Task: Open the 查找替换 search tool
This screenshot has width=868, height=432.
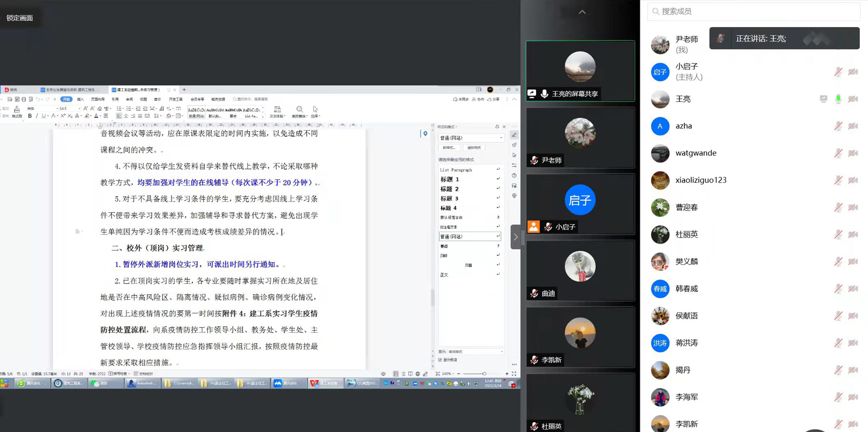Action: (x=299, y=112)
